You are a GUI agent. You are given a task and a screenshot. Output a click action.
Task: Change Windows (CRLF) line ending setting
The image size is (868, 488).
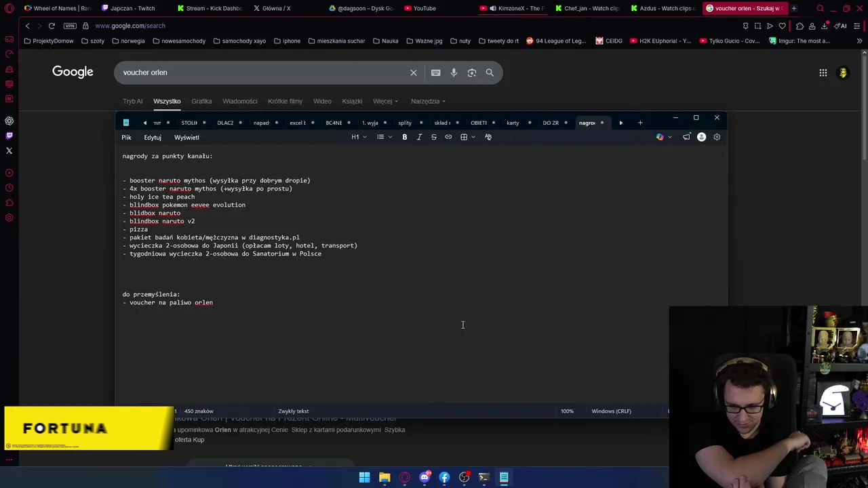point(611,411)
